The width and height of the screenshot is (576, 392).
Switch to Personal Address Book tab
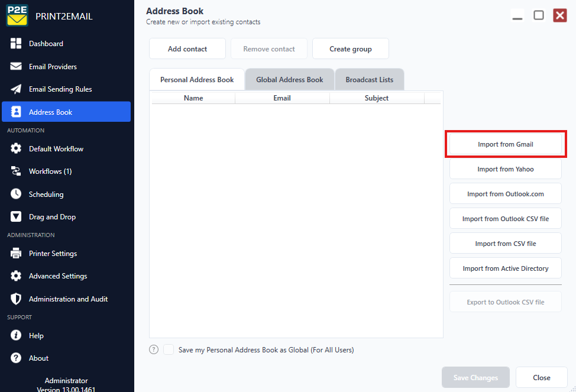(197, 79)
